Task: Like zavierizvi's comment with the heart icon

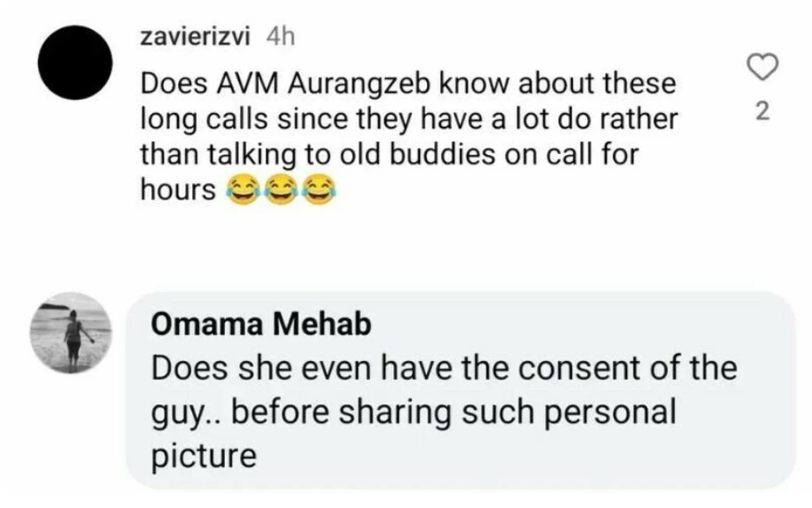Action: [x=760, y=66]
